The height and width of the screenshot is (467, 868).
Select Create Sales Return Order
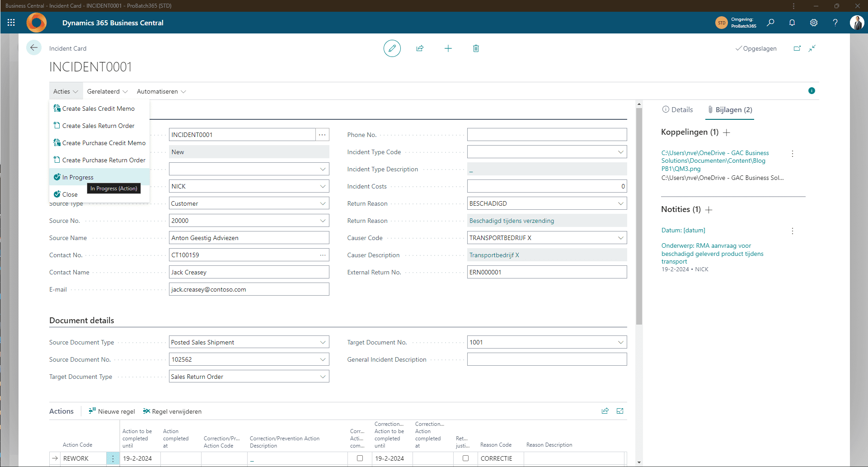tap(99, 126)
